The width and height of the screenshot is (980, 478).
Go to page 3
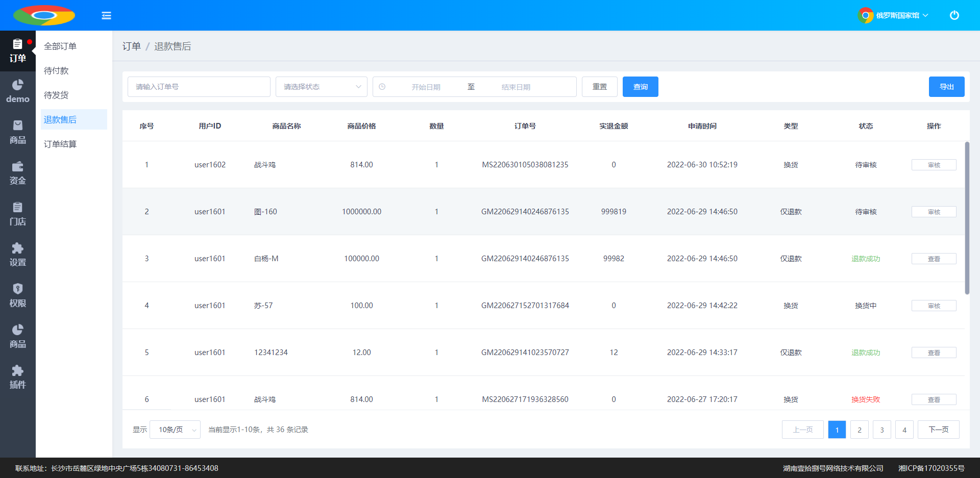click(x=882, y=430)
